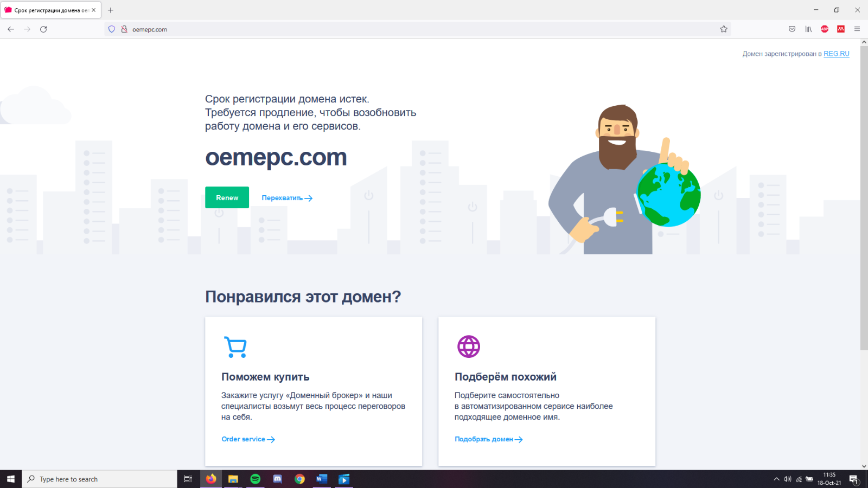Open File Explorer from taskbar
Image resolution: width=868 pixels, height=488 pixels.
(233, 479)
